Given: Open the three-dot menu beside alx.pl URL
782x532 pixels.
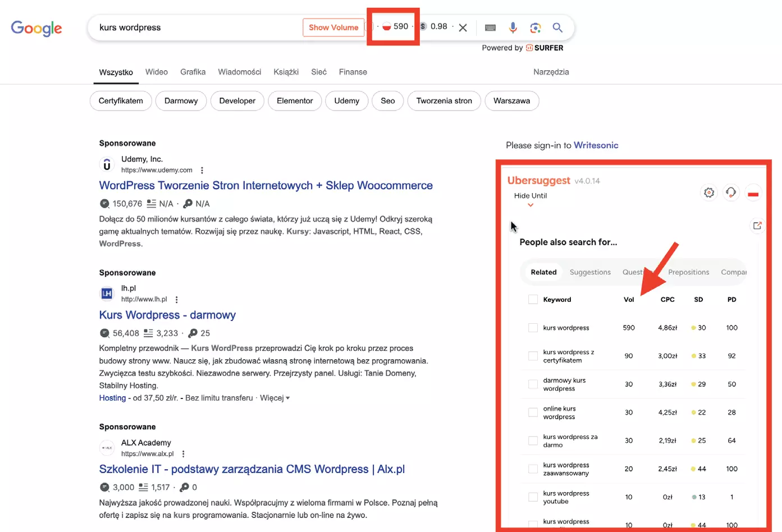Looking at the screenshot, I should click(184, 454).
